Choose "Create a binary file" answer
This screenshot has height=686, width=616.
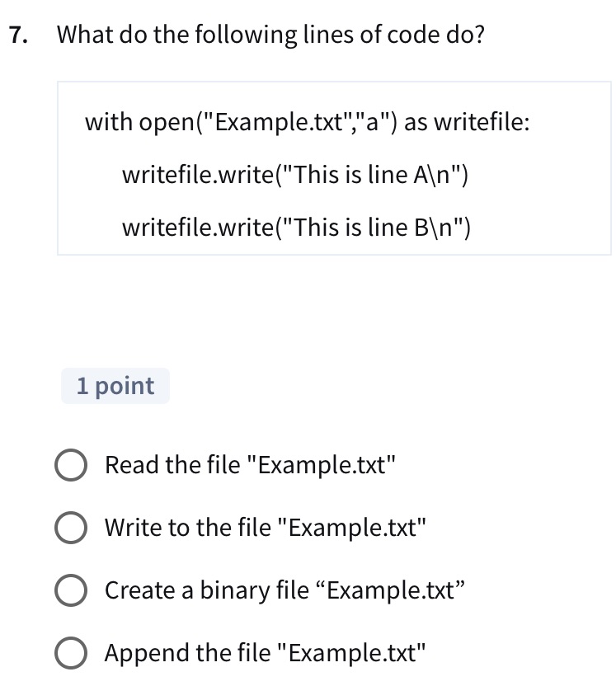[71, 590]
